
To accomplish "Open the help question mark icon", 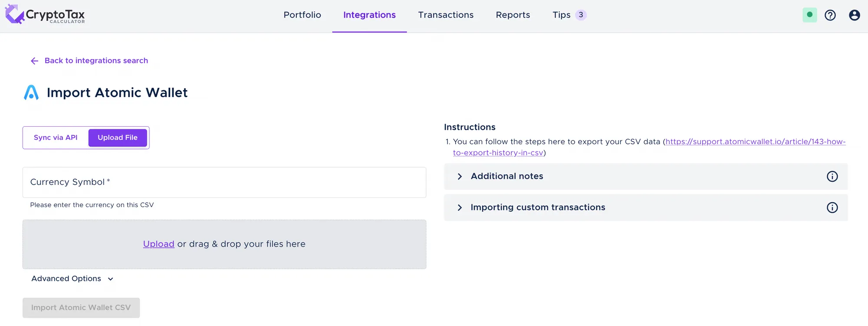I will point(830,15).
